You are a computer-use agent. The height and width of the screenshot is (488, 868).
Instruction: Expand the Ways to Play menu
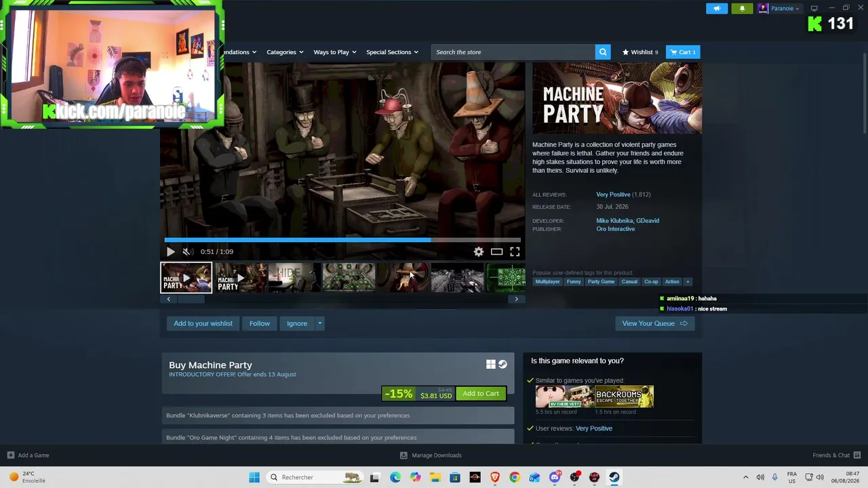click(335, 52)
